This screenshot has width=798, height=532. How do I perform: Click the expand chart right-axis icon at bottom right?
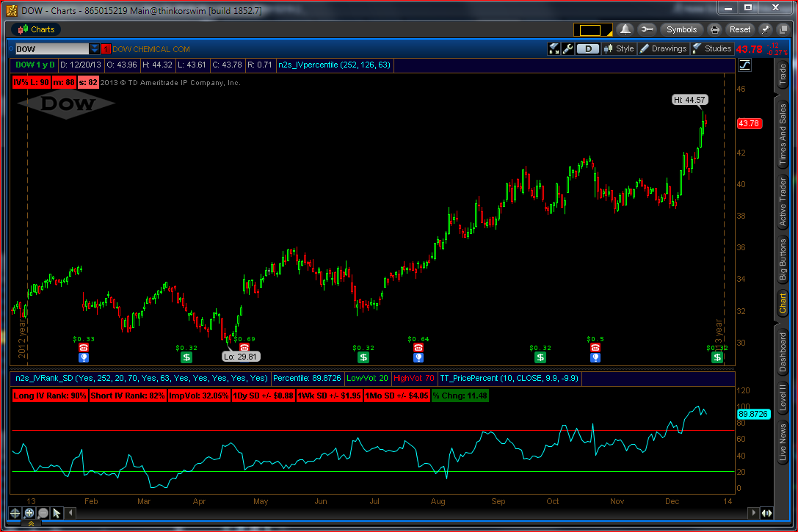pos(766,513)
